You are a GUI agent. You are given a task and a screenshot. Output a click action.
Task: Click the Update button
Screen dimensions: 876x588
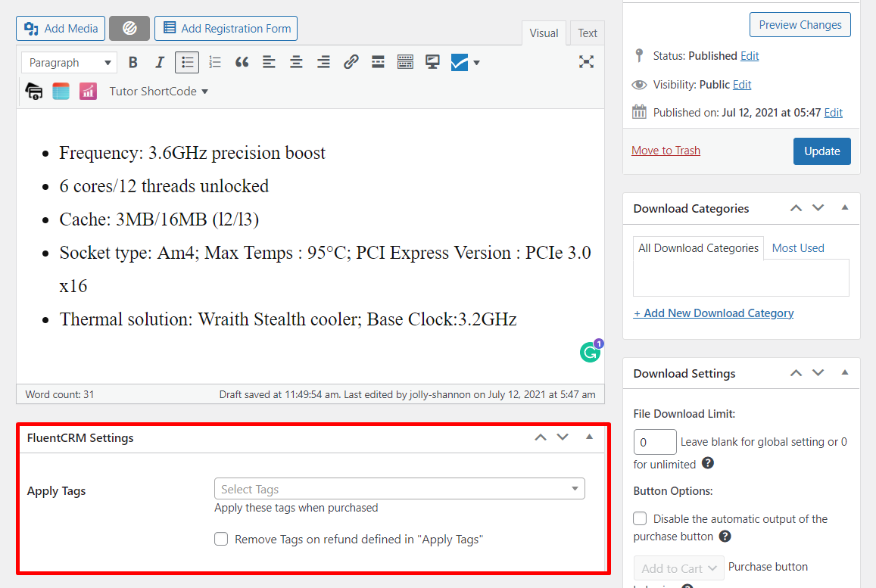(x=821, y=151)
